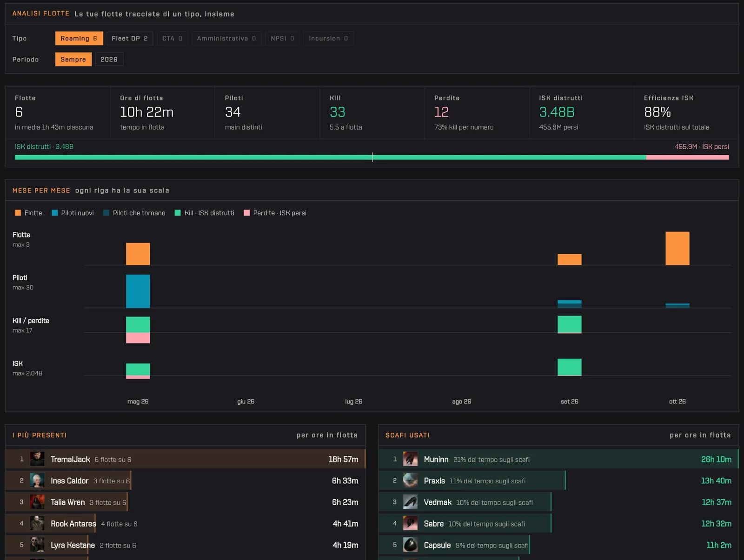
Task: Click the Piloti che tornano legend swatch
Action: tap(106, 213)
